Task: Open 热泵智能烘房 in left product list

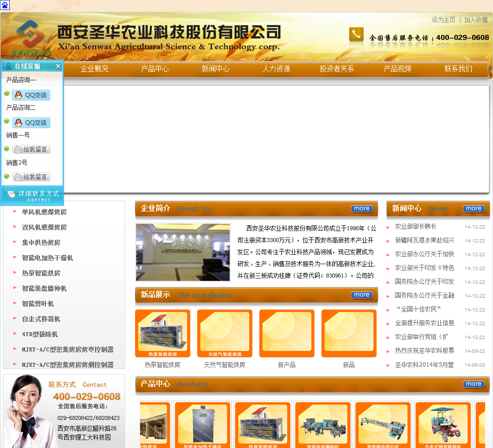Action: [x=41, y=273]
